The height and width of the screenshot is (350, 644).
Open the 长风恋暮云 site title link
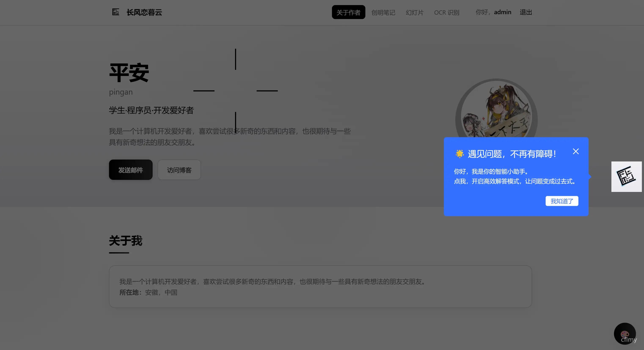[x=144, y=12]
